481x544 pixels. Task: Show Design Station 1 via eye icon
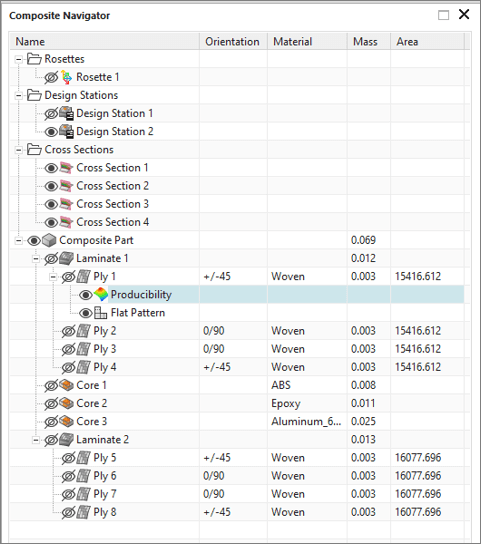(51, 113)
